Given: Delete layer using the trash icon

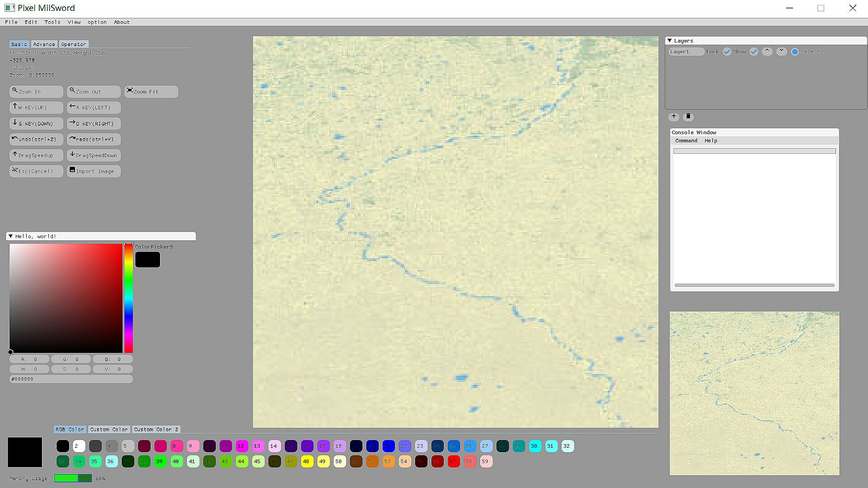Looking at the screenshot, I should tap(688, 117).
